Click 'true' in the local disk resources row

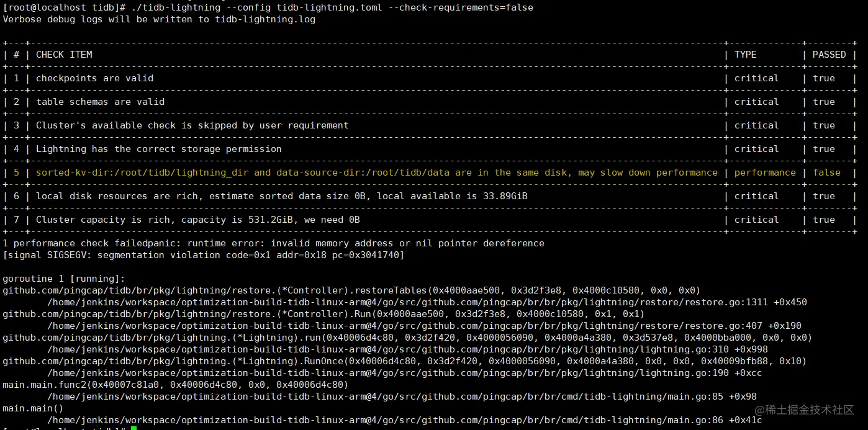[824, 196]
